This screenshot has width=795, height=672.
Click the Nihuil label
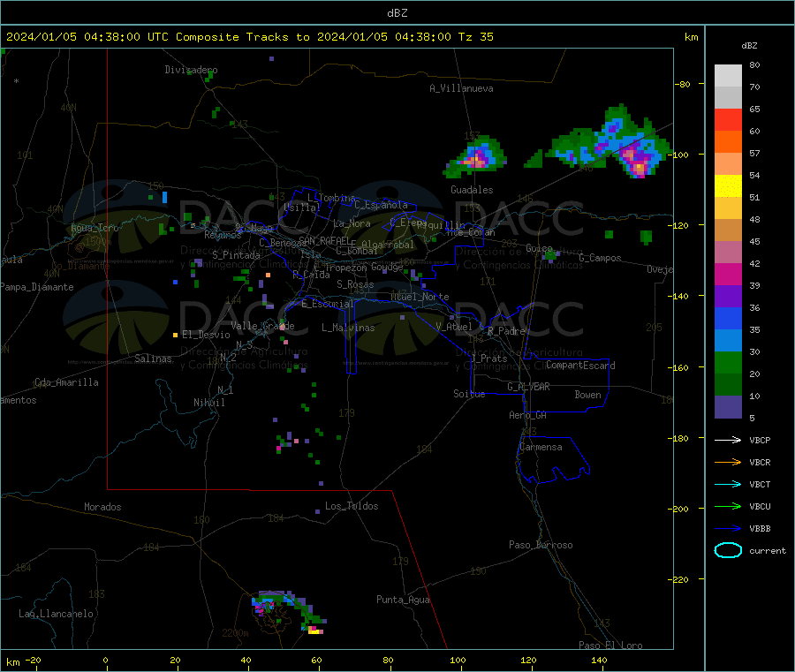click(208, 403)
